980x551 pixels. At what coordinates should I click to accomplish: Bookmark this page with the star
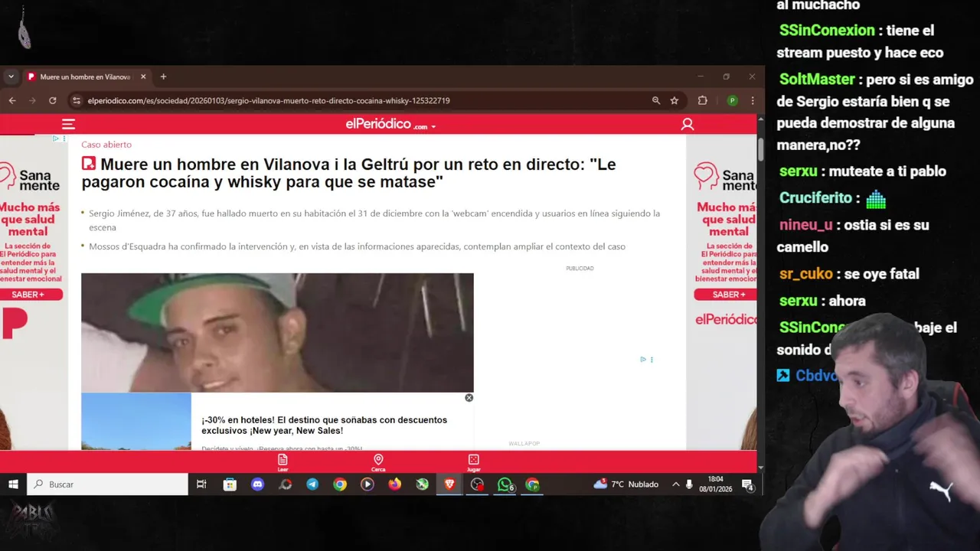coord(675,100)
